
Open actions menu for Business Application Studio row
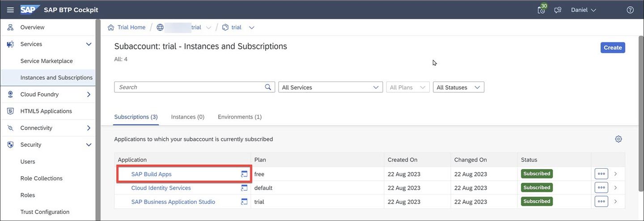click(x=602, y=202)
